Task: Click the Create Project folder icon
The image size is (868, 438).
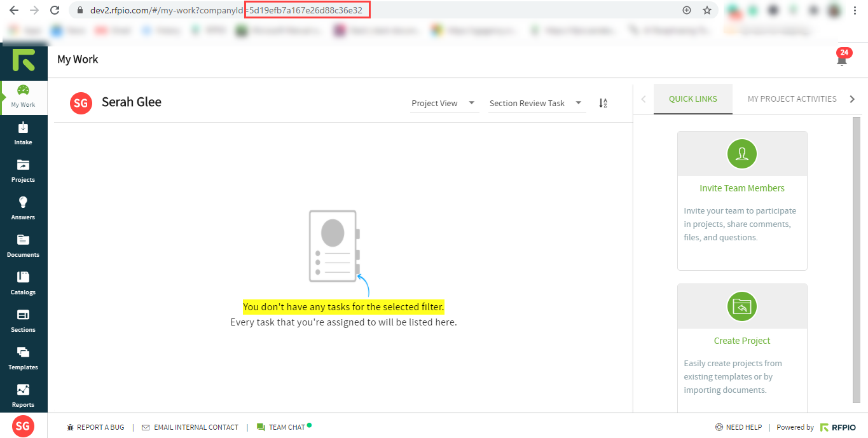Action: pyautogui.click(x=742, y=306)
